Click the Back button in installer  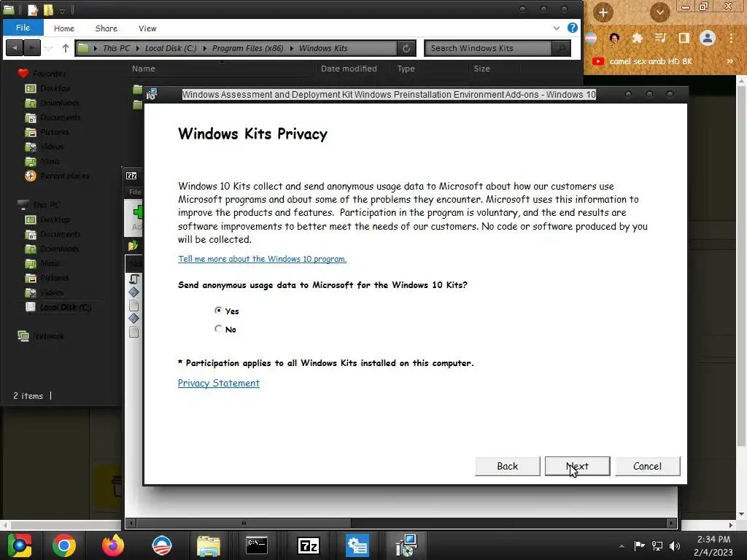pyautogui.click(x=508, y=466)
